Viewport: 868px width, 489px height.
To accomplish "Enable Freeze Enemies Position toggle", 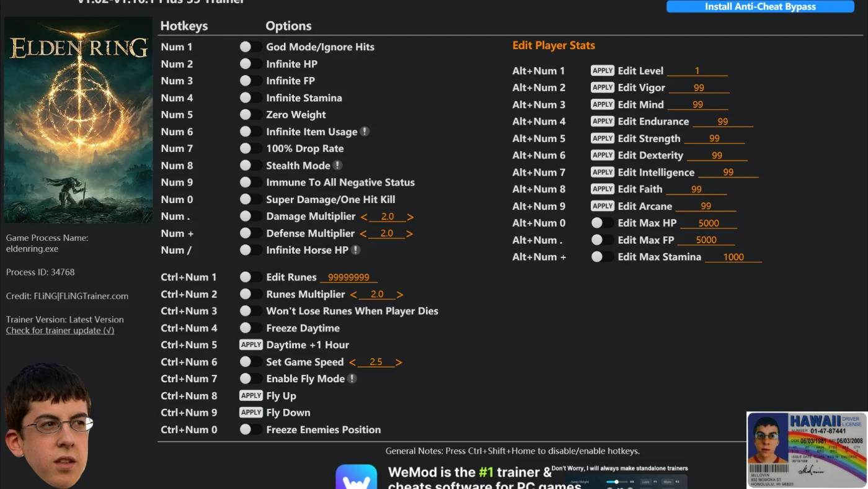I will 250,429.
